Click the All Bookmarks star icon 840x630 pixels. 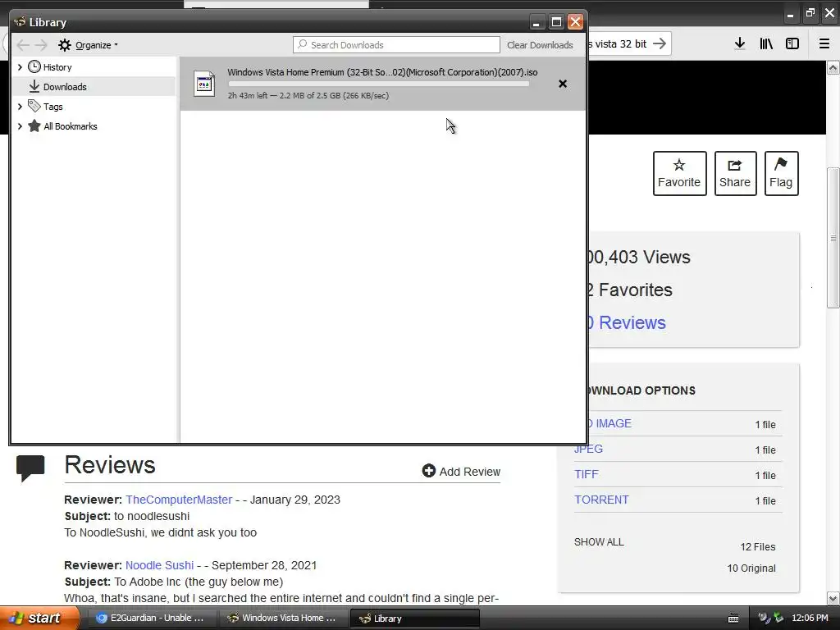[34, 126]
